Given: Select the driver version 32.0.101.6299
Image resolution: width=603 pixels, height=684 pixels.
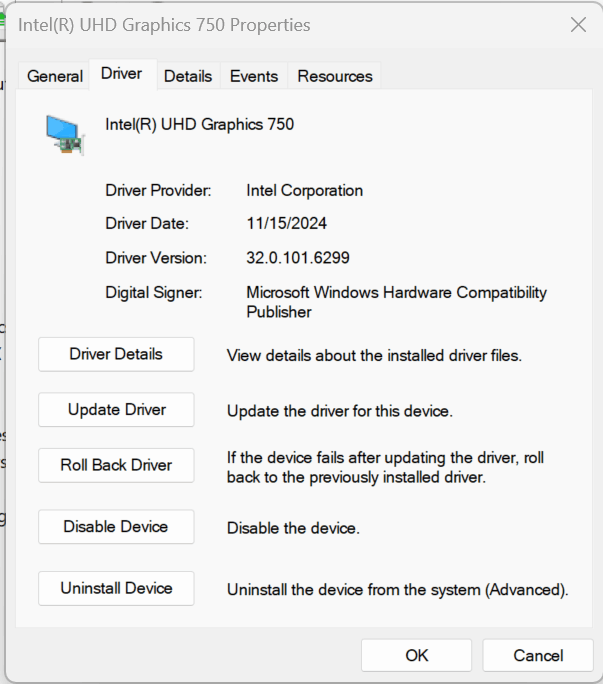Looking at the screenshot, I should click(x=298, y=258).
